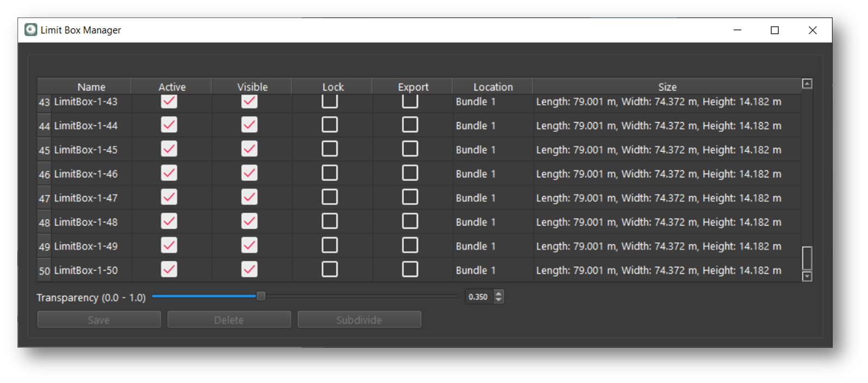Viewport: 868px width, 383px height.
Task: Click the transparency value field 0.350
Action: (x=478, y=297)
